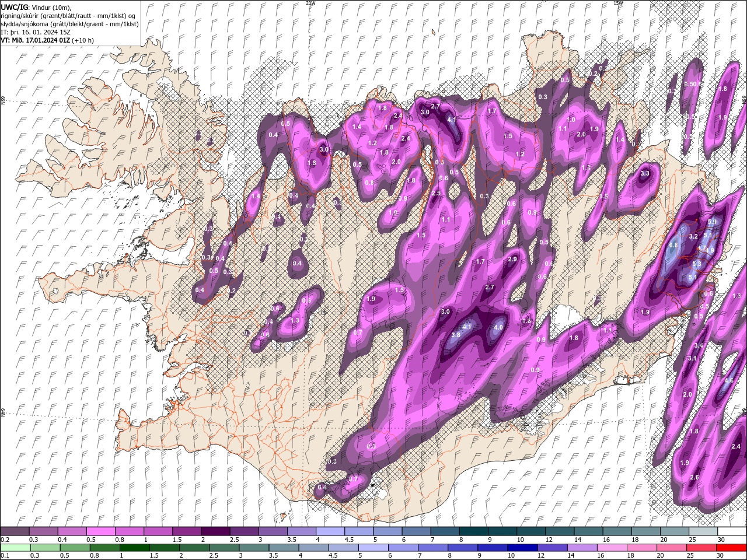Image resolution: width=747 pixels, height=560 pixels.
Task: Select the lilac swatch labeled 14 in the lower legend
Action: (581, 547)
